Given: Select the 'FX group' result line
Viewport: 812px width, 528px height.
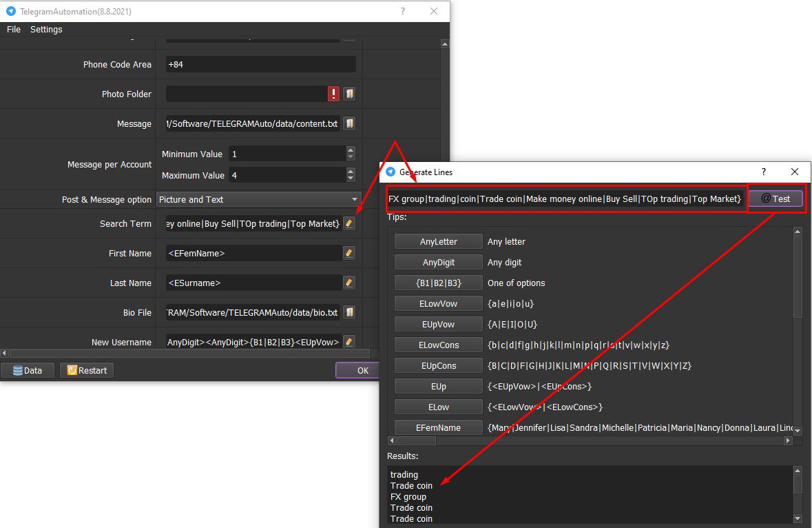Looking at the screenshot, I should 408,496.
